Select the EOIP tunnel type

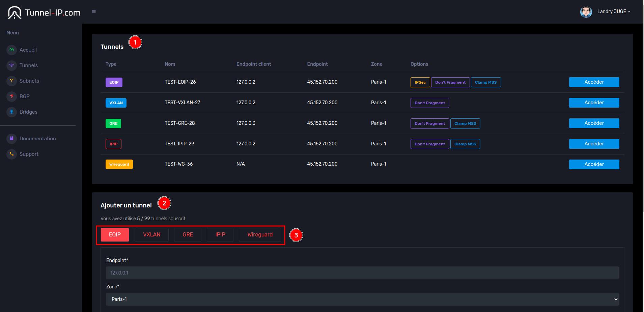(x=115, y=235)
